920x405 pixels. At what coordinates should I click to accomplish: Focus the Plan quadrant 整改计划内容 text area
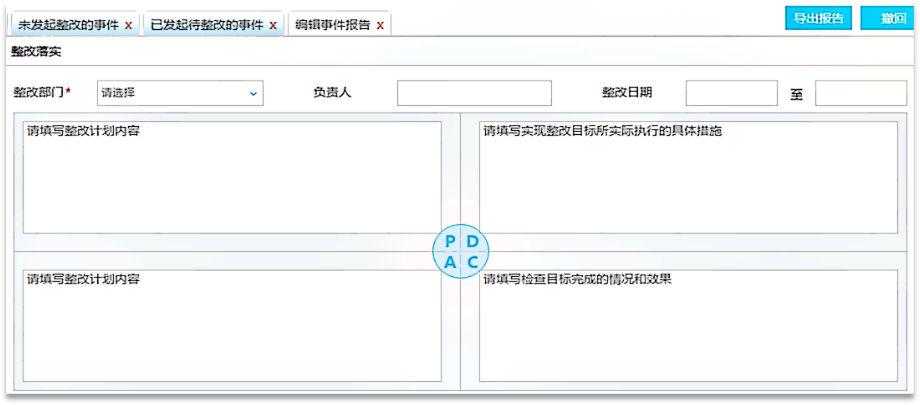(232, 177)
